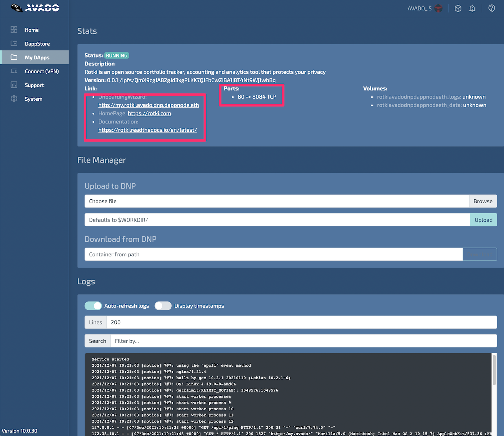504x436 pixels.
Task: Click the Support chart icon in the sidebar
Action: point(14,85)
